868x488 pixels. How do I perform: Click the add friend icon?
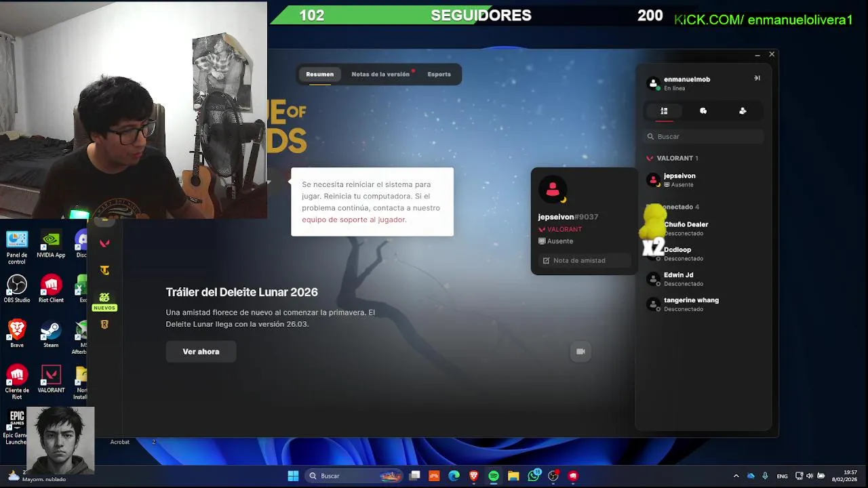[743, 111]
